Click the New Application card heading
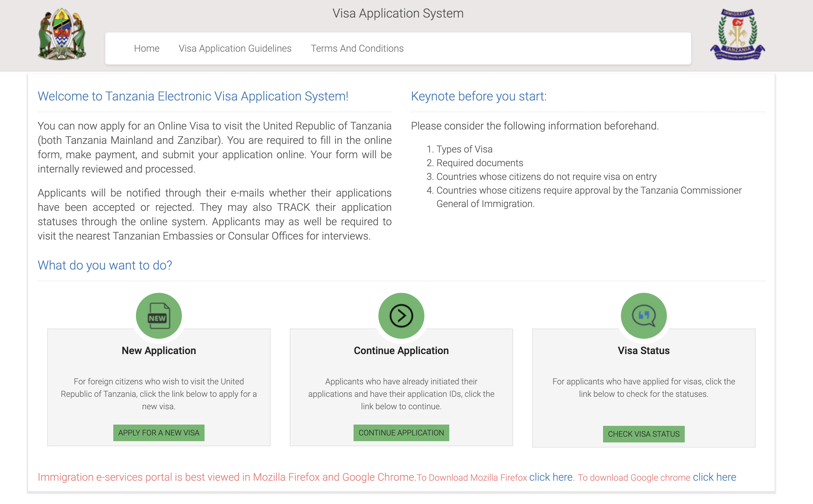The image size is (813, 504). pyautogui.click(x=159, y=351)
